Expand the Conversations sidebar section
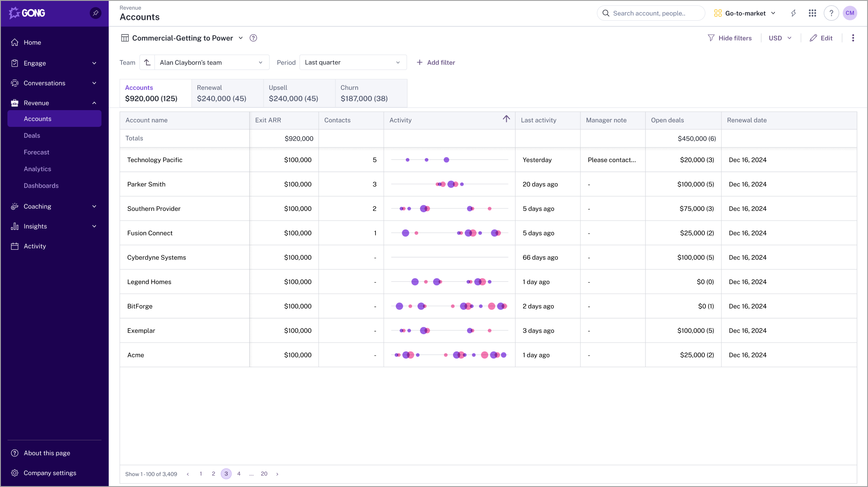Viewport: 868px width, 487px height. (x=94, y=83)
